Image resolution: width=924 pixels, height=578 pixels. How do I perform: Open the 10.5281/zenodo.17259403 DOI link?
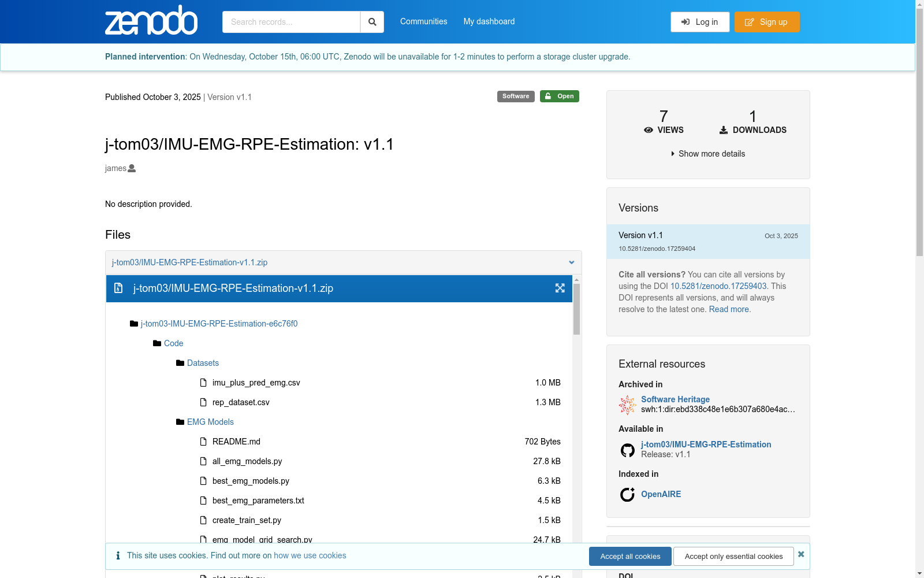point(718,286)
